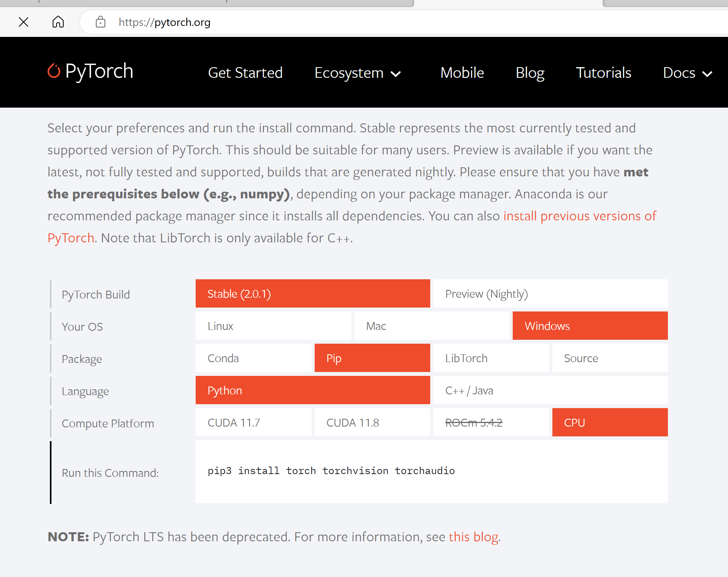The image size is (728, 577).
Task: Click the pip3 install command text
Action: coord(331,471)
